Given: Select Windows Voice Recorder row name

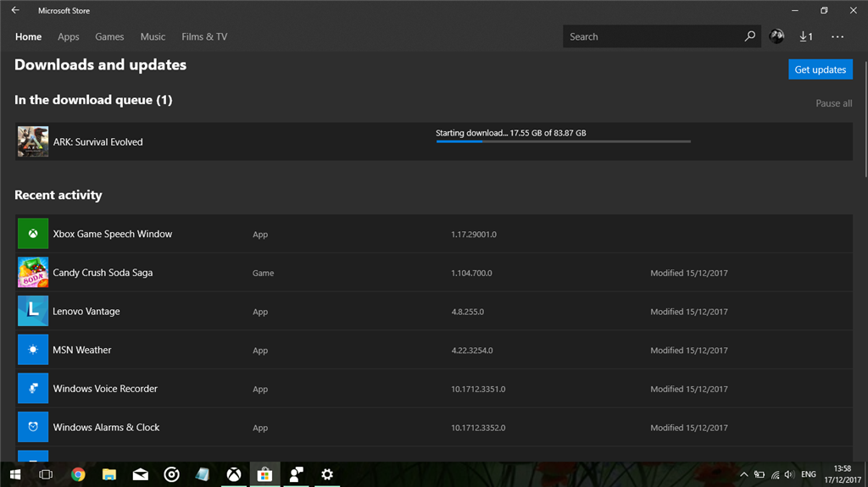Looking at the screenshot, I should click(105, 389).
